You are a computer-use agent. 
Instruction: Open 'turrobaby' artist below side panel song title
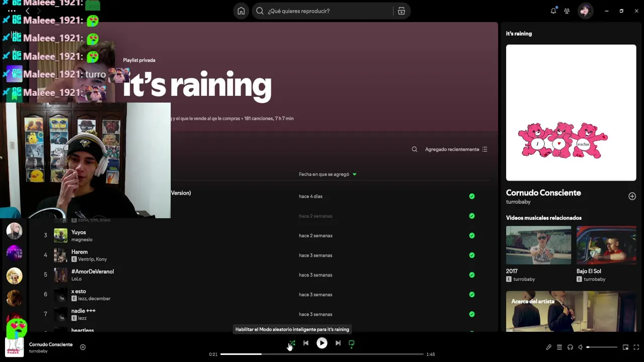pyautogui.click(x=518, y=202)
